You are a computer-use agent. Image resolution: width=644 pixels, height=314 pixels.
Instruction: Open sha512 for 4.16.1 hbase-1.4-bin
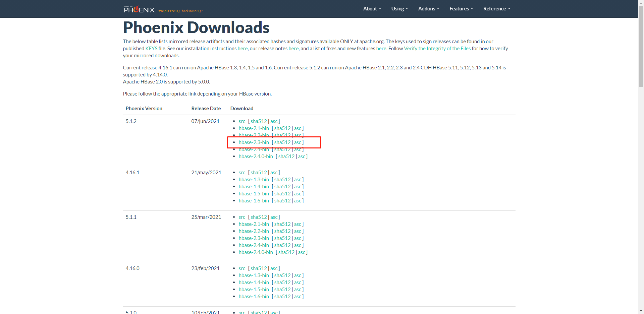(282, 187)
